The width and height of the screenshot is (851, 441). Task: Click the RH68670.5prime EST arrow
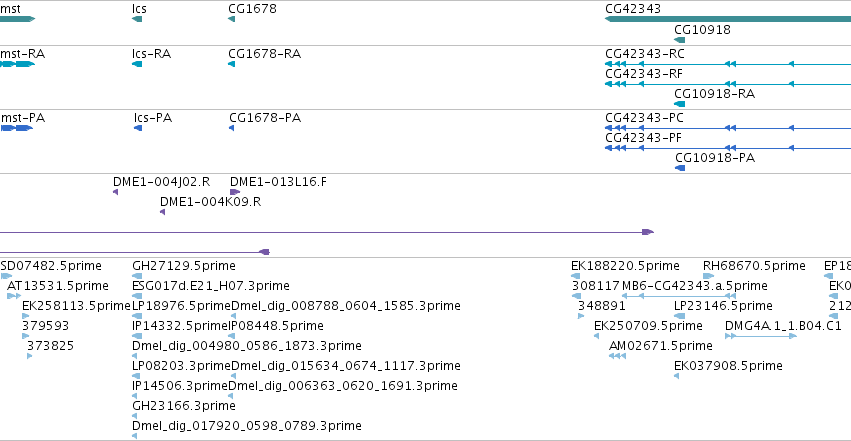tap(708, 276)
